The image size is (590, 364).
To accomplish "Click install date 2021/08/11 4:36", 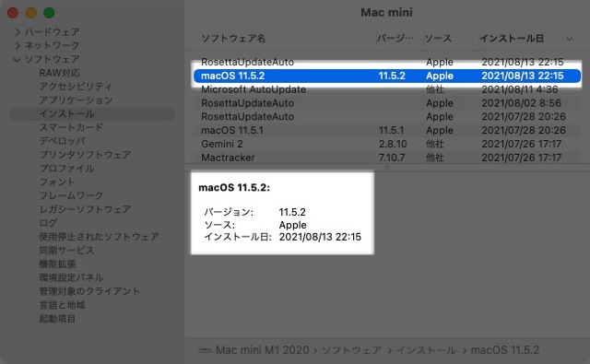I will pyautogui.click(x=520, y=89).
